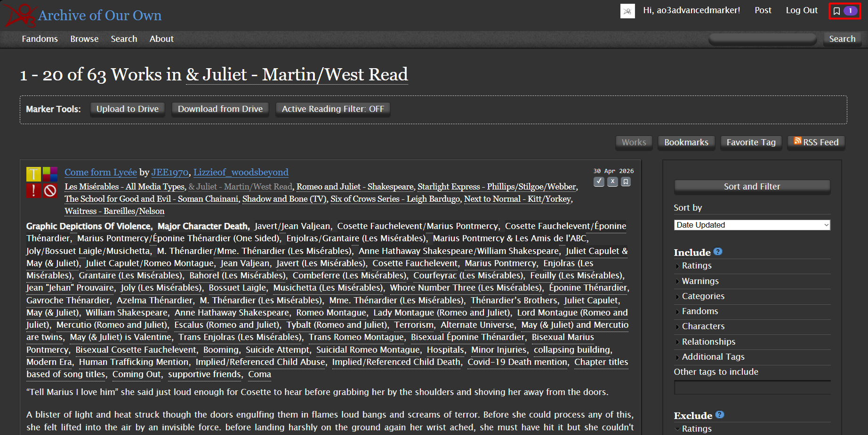Open author JEE1970's profile
868x435 pixels.
[x=170, y=173]
